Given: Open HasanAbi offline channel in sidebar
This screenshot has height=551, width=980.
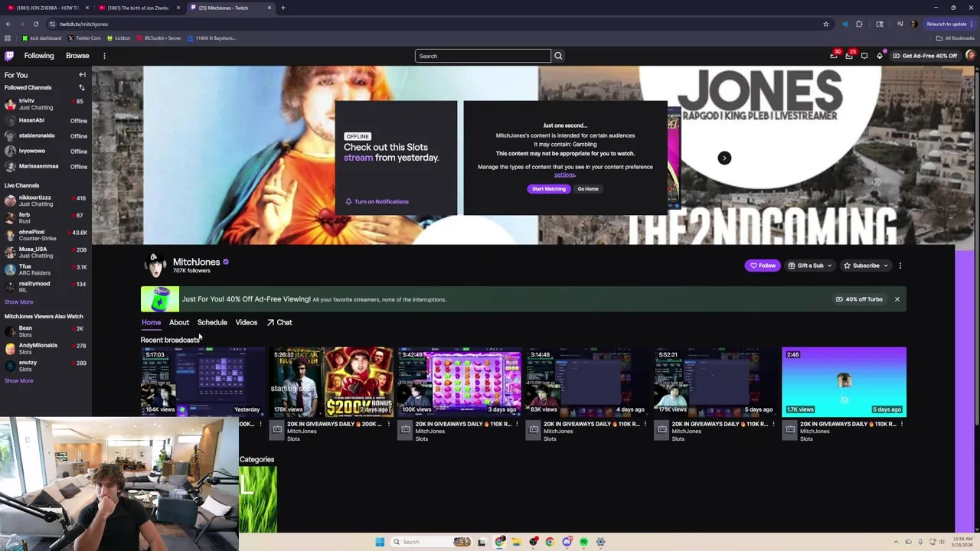Looking at the screenshot, I should (x=45, y=121).
